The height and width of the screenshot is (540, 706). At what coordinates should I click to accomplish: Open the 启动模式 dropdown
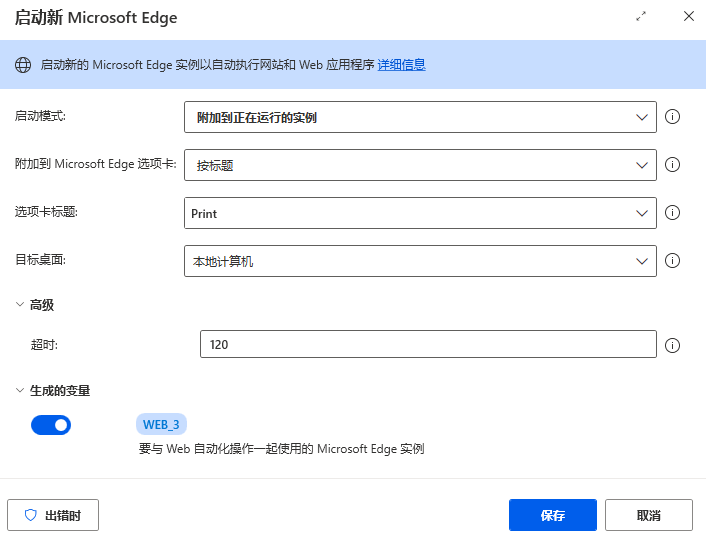coord(420,117)
